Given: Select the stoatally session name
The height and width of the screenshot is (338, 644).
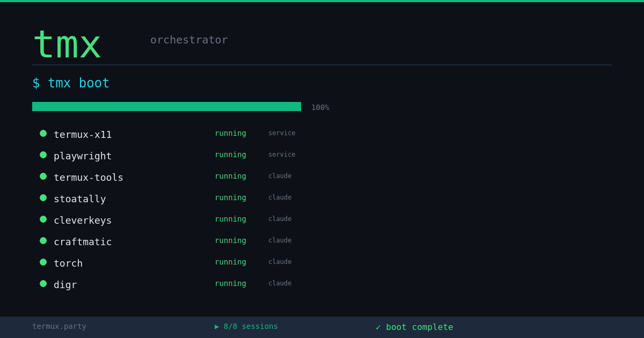Looking at the screenshot, I should click(x=80, y=199).
